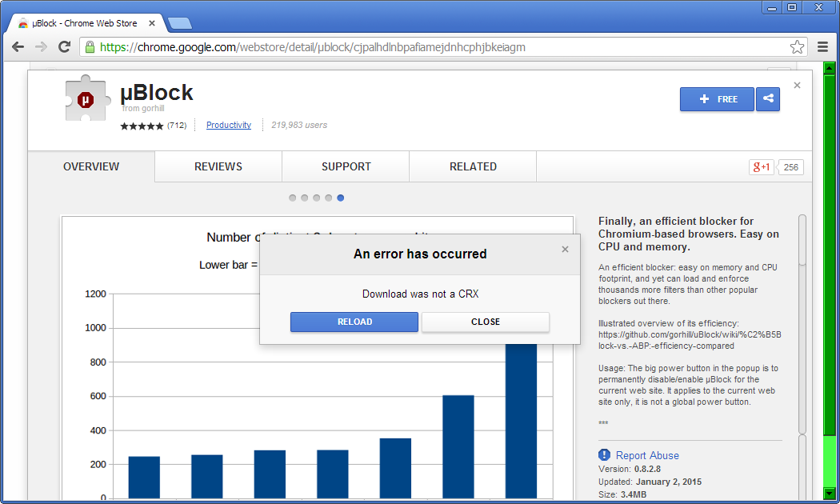Reload the page with the refresh icon
Viewport: 840px width, 504px height.
coord(64,47)
